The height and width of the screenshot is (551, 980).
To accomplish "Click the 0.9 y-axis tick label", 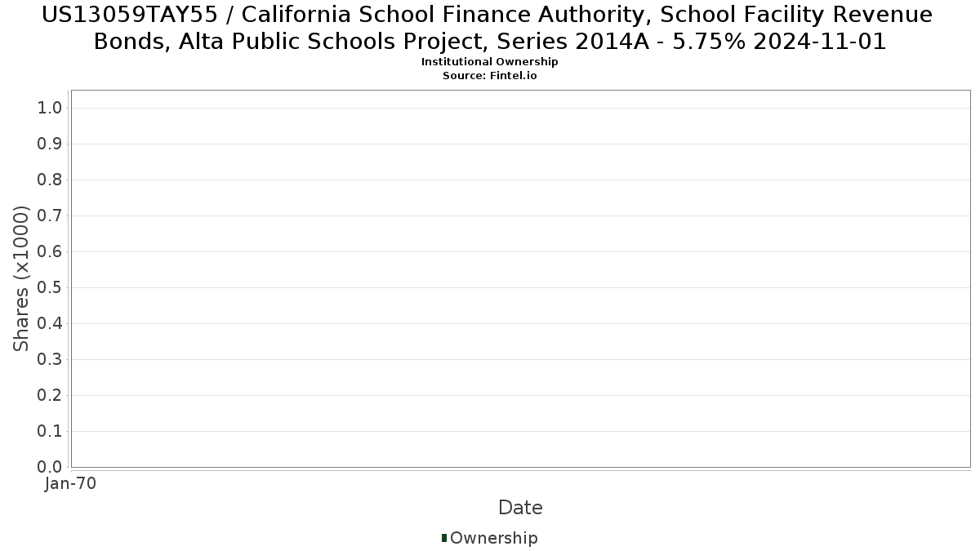I will tap(51, 144).
